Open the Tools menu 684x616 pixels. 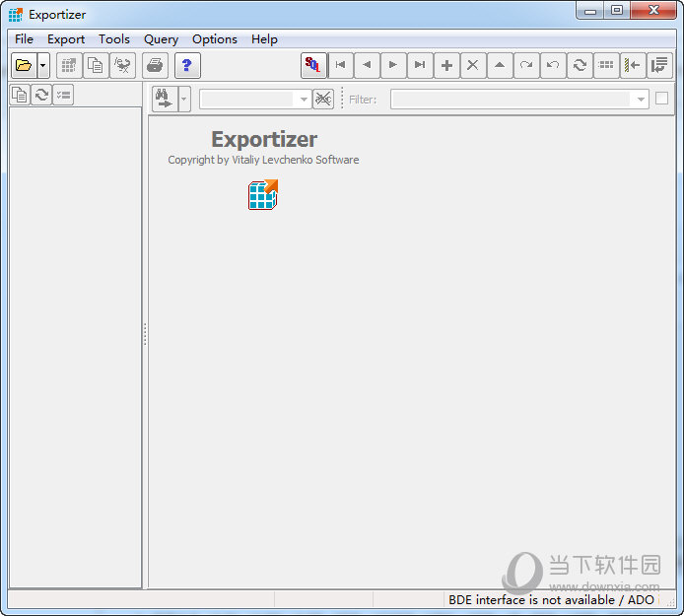tap(114, 39)
